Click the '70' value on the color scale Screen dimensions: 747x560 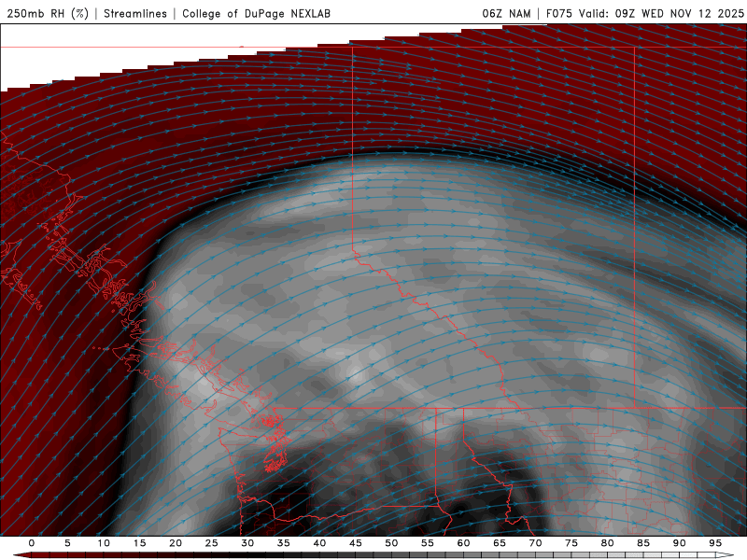point(535,543)
